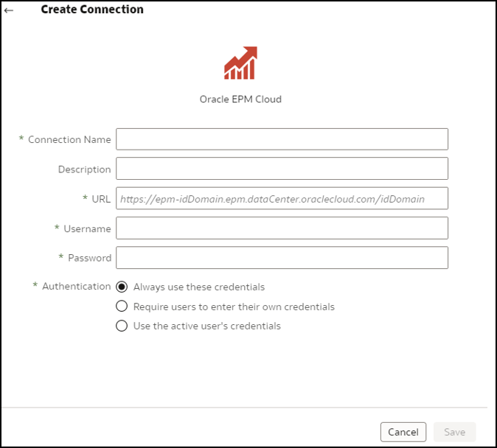Viewport: 497px width, 448px height.
Task: Click the back arrow icon
Action: coord(9,10)
